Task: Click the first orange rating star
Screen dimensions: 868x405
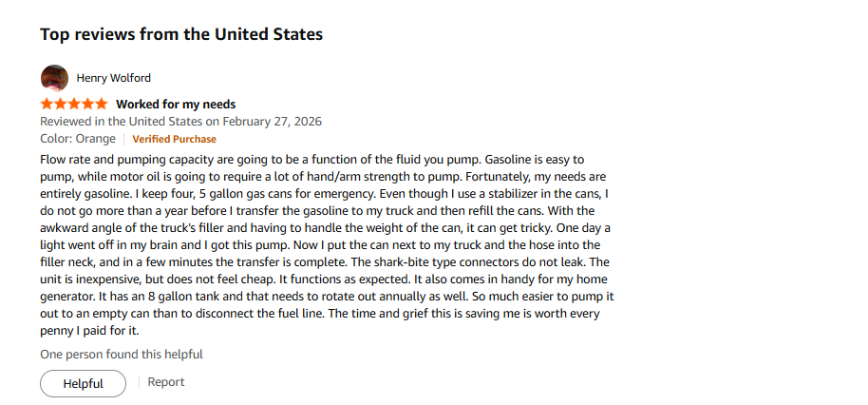Action: (x=47, y=104)
